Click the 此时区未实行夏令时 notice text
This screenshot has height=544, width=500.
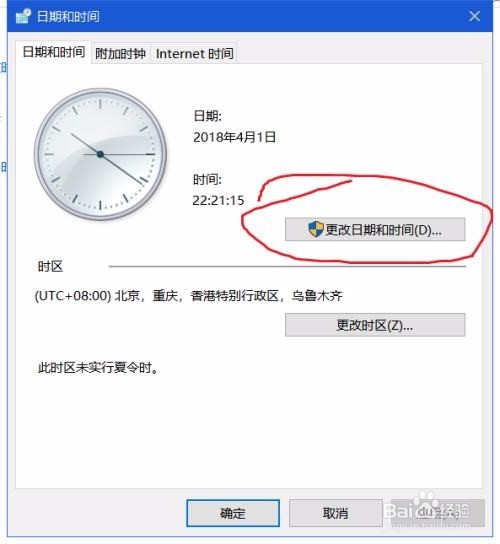pyautogui.click(x=98, y=367)
